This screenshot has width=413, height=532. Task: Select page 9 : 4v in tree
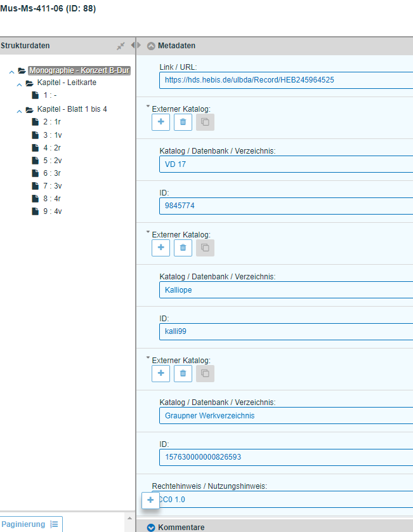(x=52, y=211)
